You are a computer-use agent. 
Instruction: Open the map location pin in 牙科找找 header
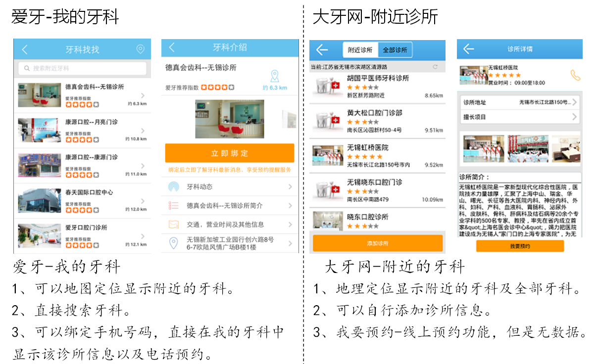140,49
